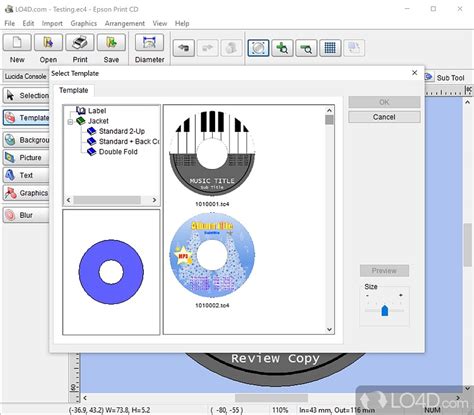
Task: Click the plus end of the Size slider
Action: pyautogui.click(x=401, y=295)
